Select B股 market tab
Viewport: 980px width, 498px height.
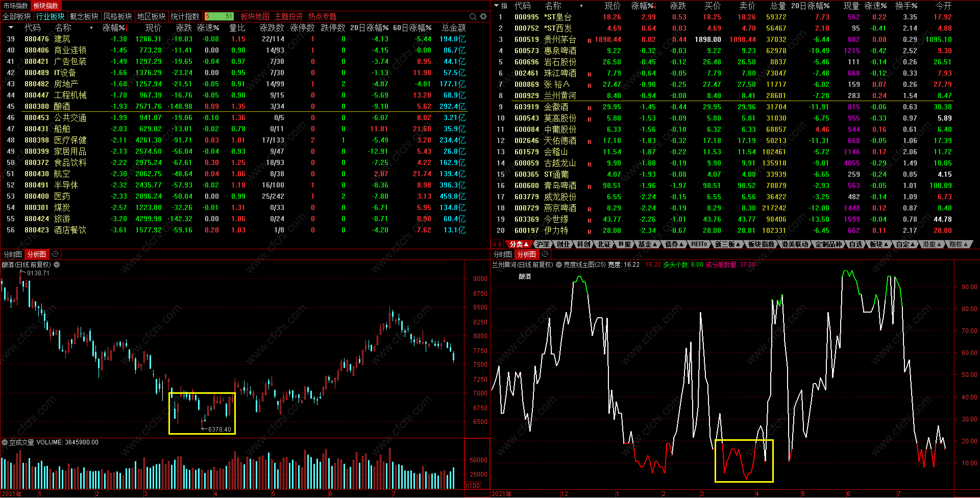pos(624,244)
